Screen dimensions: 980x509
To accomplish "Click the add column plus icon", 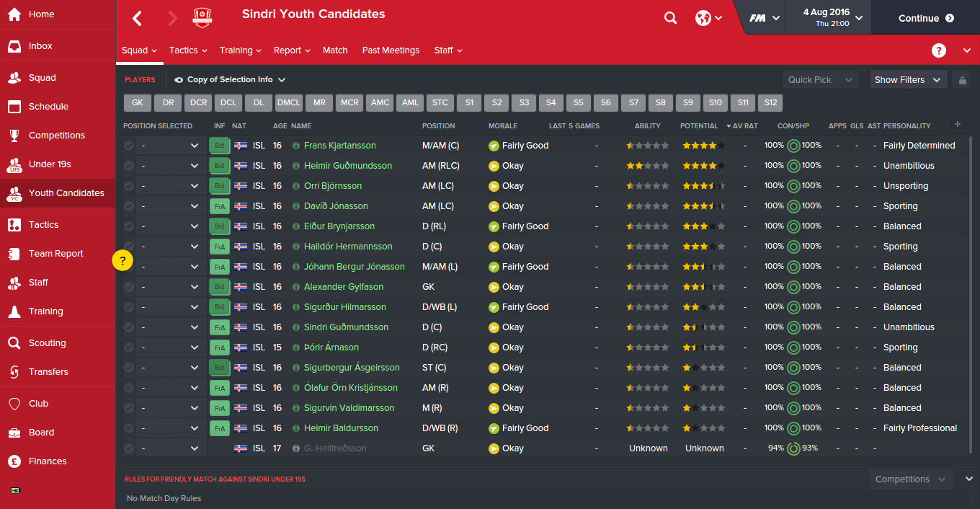I will click(957, 125).
